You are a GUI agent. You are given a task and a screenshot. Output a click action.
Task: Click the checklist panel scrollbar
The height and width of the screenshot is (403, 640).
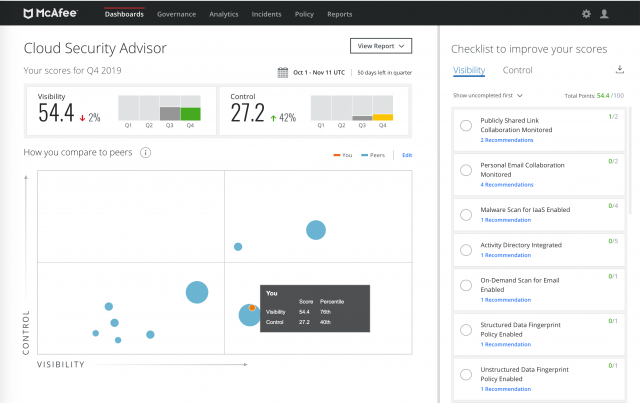coord(630,161)
